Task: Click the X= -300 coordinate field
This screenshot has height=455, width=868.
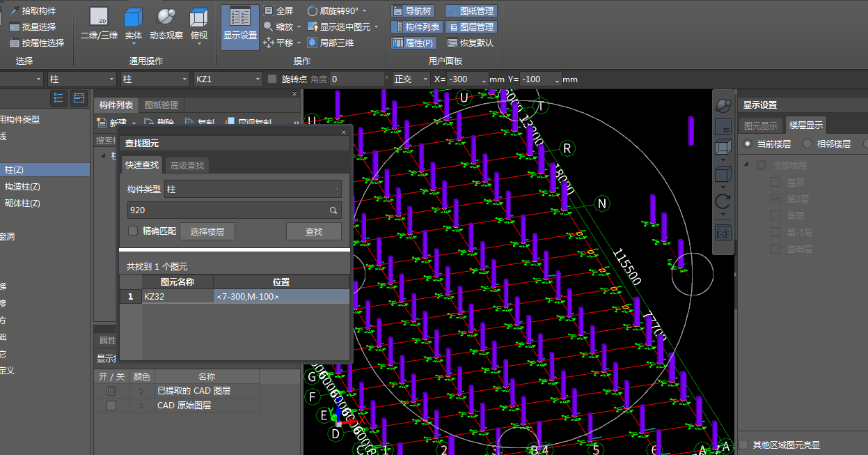Action: (x=468, y=79)
